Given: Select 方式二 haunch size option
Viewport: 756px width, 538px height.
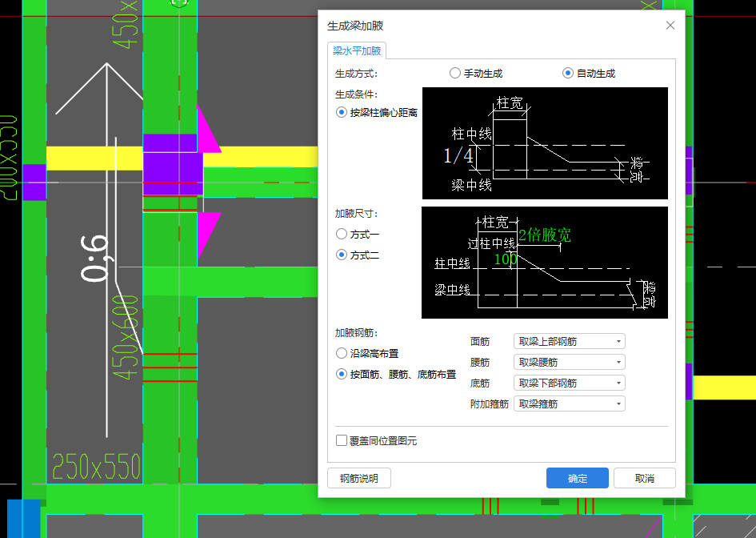Looking at the screenshot, I should (x=358, y=255).
